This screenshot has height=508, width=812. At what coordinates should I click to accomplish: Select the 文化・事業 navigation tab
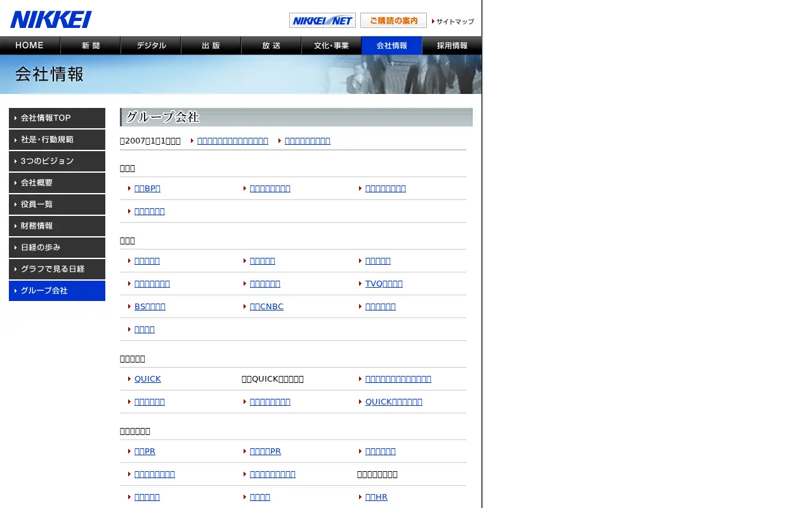[331, 46]
